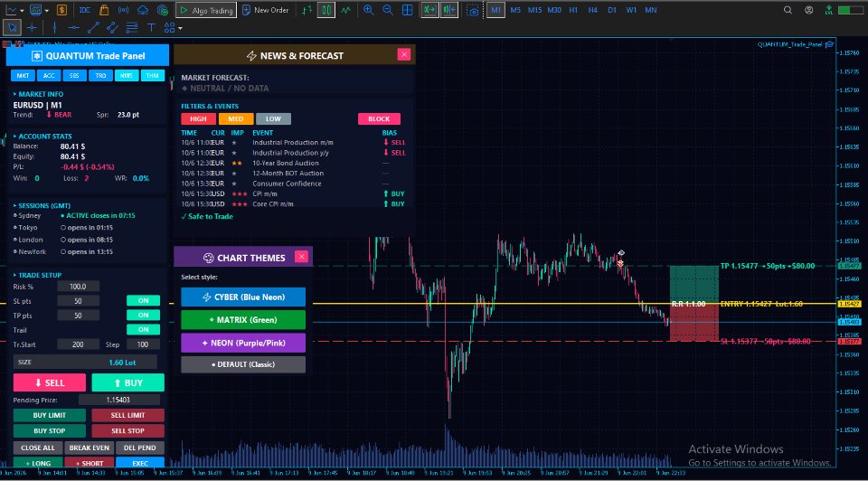Toggle the LOW impact news filter
Image resolution: width=868 pixels, height=481 pixels.
click(x=273, y=119)
